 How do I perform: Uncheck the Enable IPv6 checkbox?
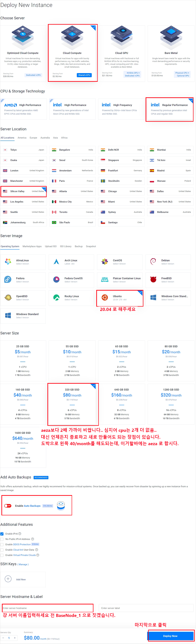pos(2,534)
